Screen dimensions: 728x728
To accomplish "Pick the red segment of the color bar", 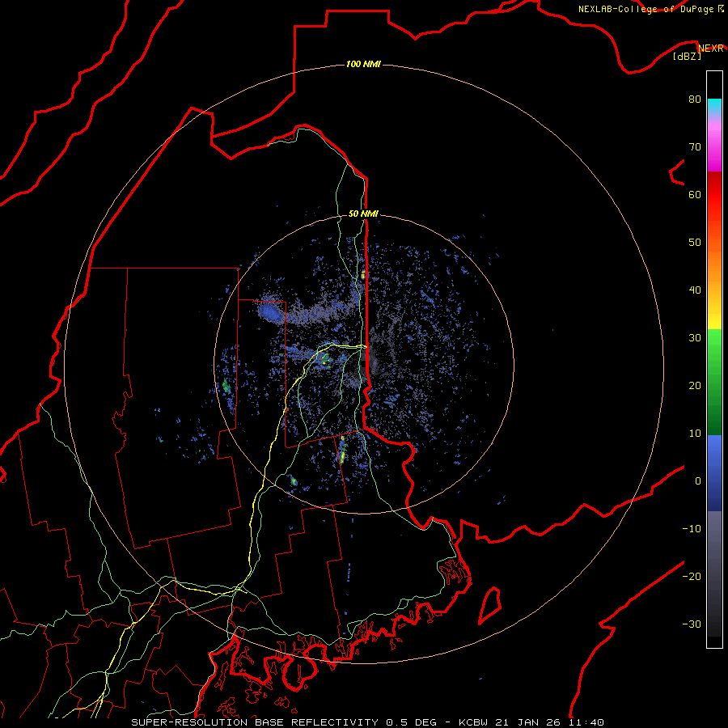I will (714, 195).
